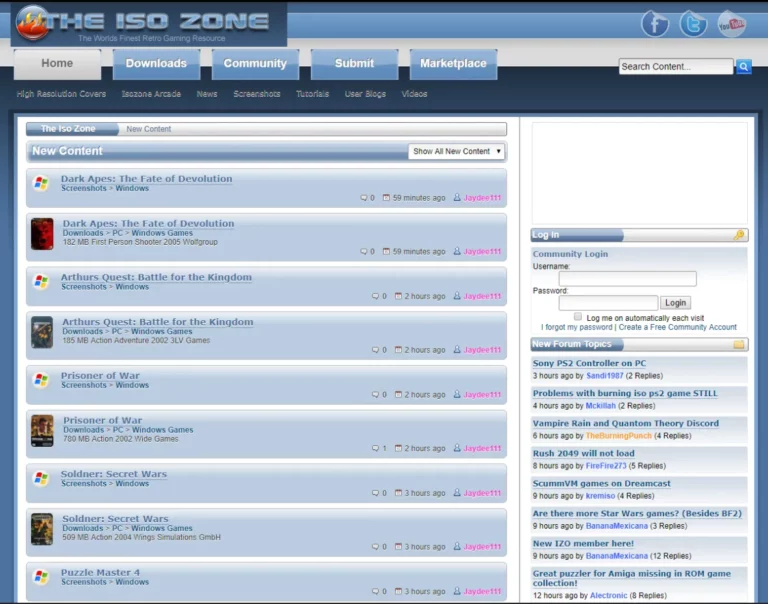This screenshot has width=768, height=604.
Task: Click calendar icon on Puzzle Master 4 row
Action: click(x=398, y=591)
